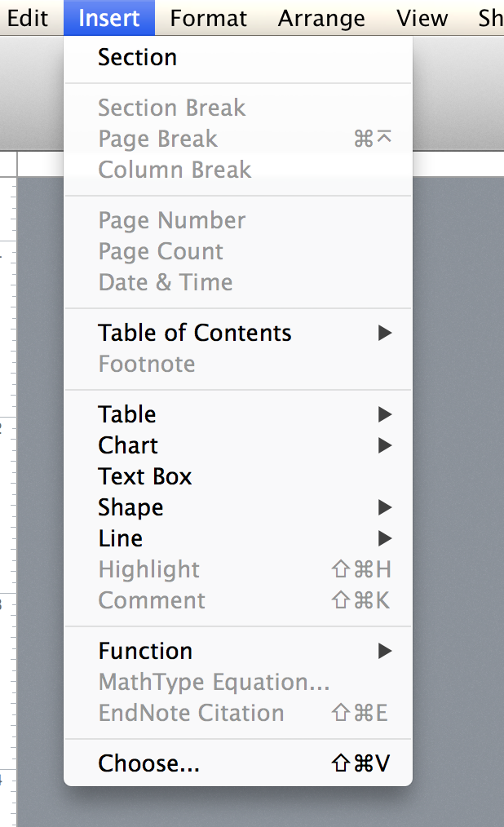Open the View menu
Screen dimensions: 504x827
422,17
